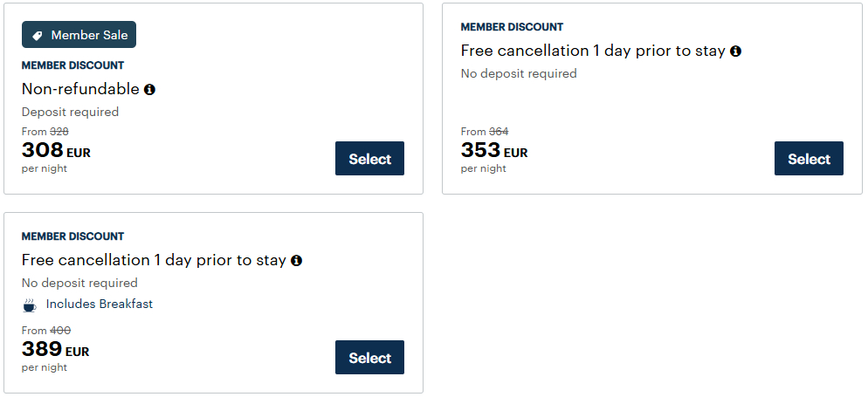Click the strikethrough 400 original price
The image size is (868, 397).
tap(60, 331)
